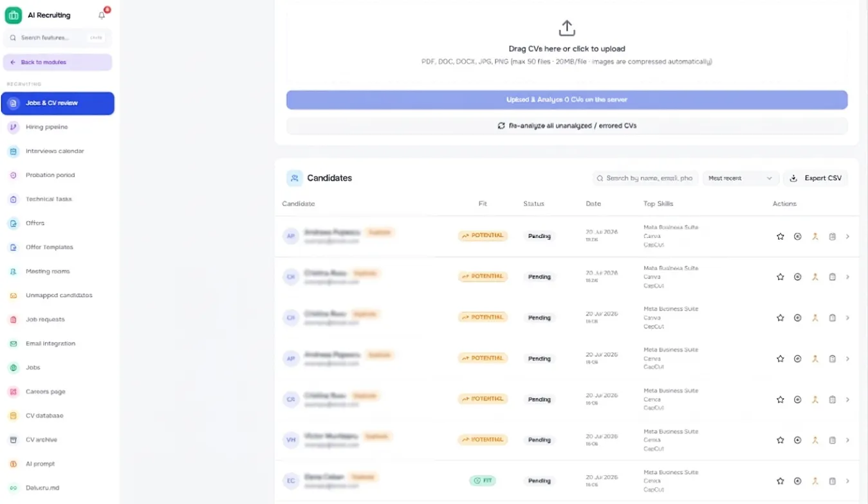Expand the EC candidate row chevron
The image size is (868, 504).
[x=847, y=481]
